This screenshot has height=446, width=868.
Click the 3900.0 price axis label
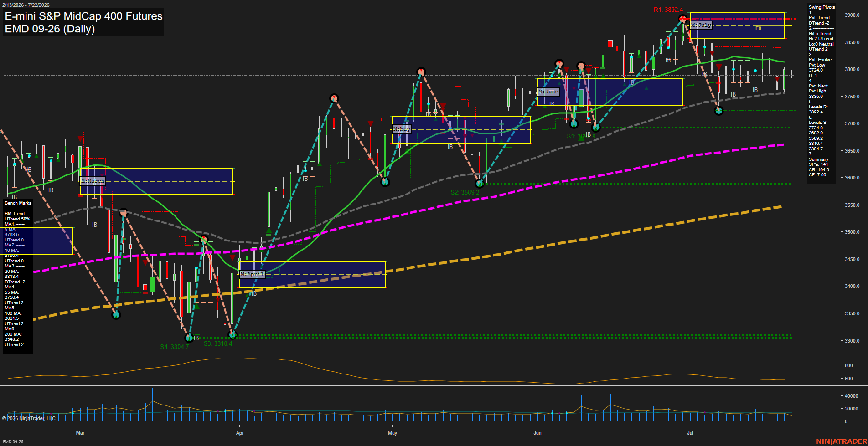[852, 15]
